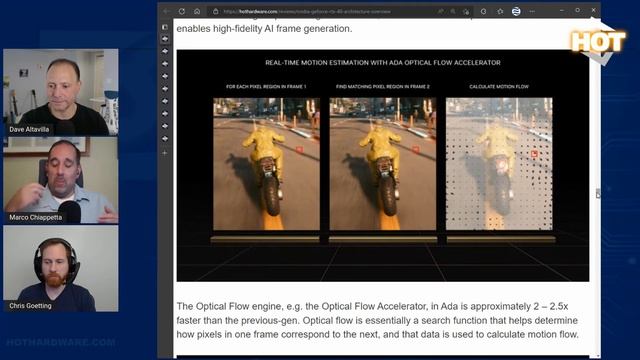Screen dimensions: 640x360
Task: View site info via the lock icon
Action: pyautogui.click(x=216, y=12)
